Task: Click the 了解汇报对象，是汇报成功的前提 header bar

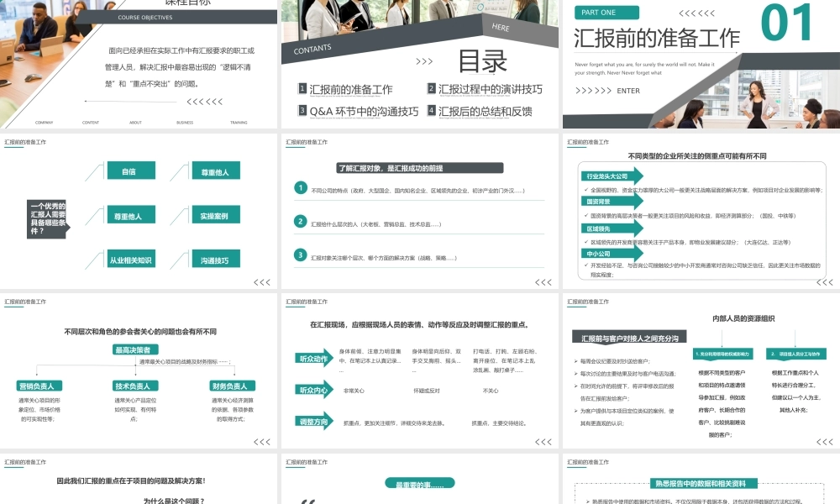Action: coord(419,168)
